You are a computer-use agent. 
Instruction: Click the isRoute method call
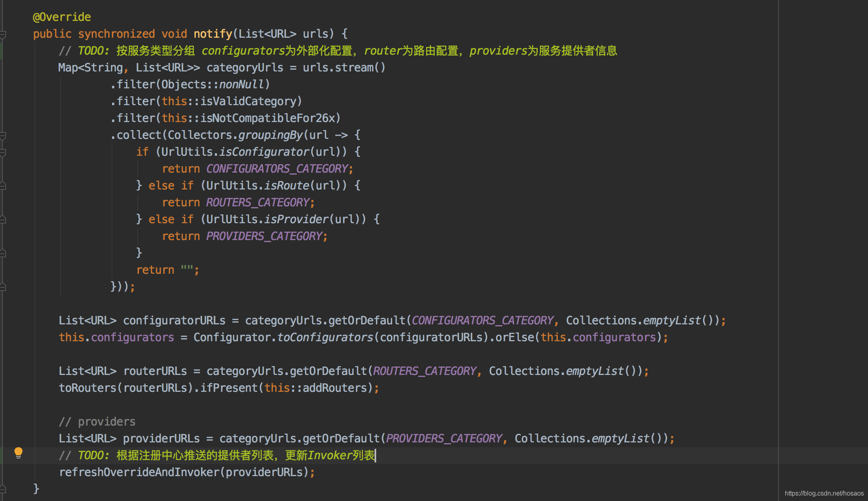(287, 186)
